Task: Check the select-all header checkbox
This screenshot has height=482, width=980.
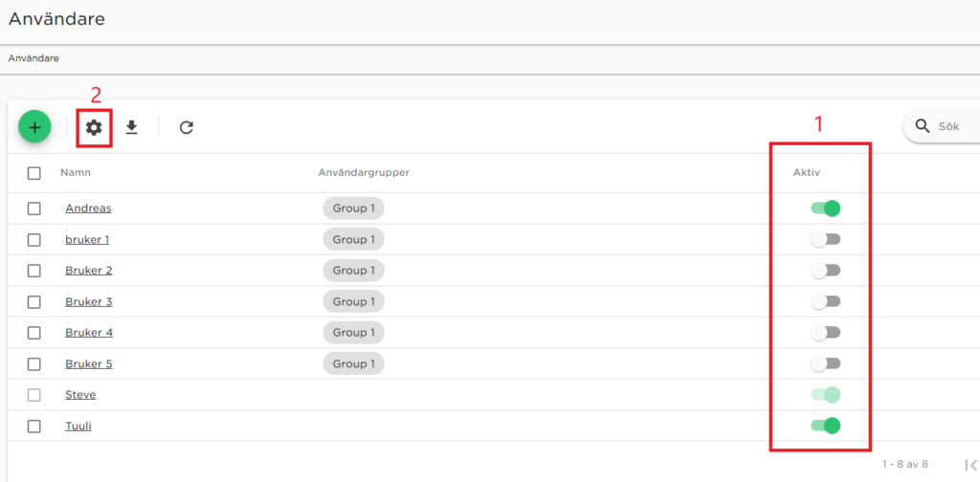Action: pos(34,173)
